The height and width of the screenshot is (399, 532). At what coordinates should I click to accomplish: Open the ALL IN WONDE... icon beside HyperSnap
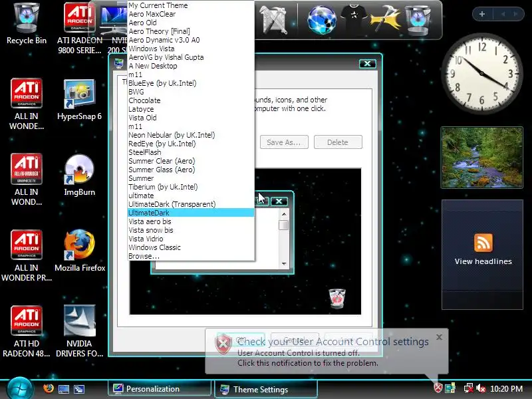click(x=27, y=104)
